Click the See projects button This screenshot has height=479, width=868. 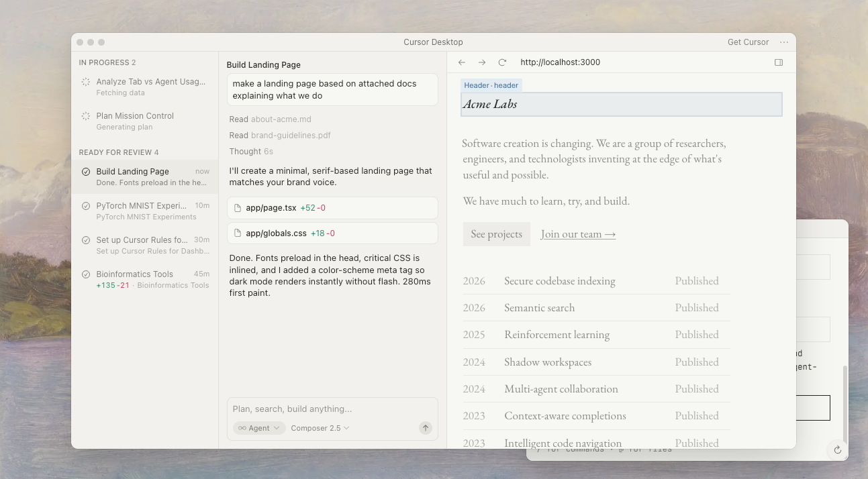496,234
